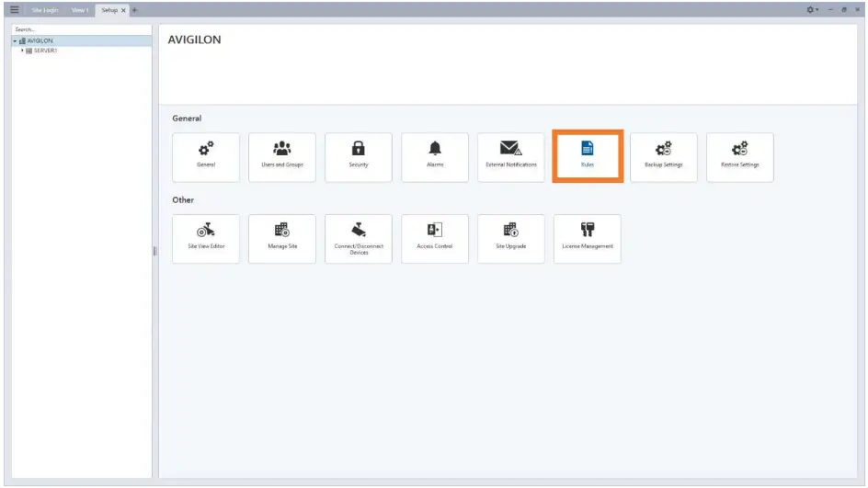Open External Notifications settings
Viewport: 868px width, 488px height.
coord(511,157)
